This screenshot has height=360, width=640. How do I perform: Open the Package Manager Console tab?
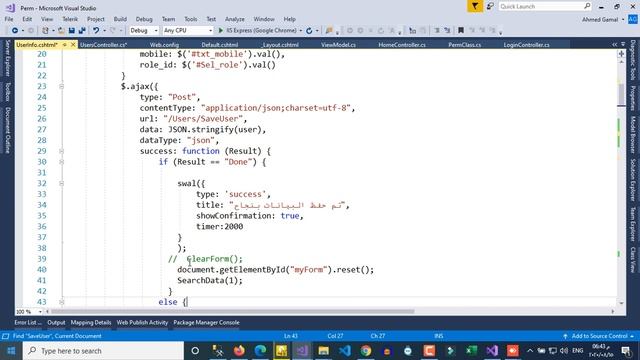206,322
